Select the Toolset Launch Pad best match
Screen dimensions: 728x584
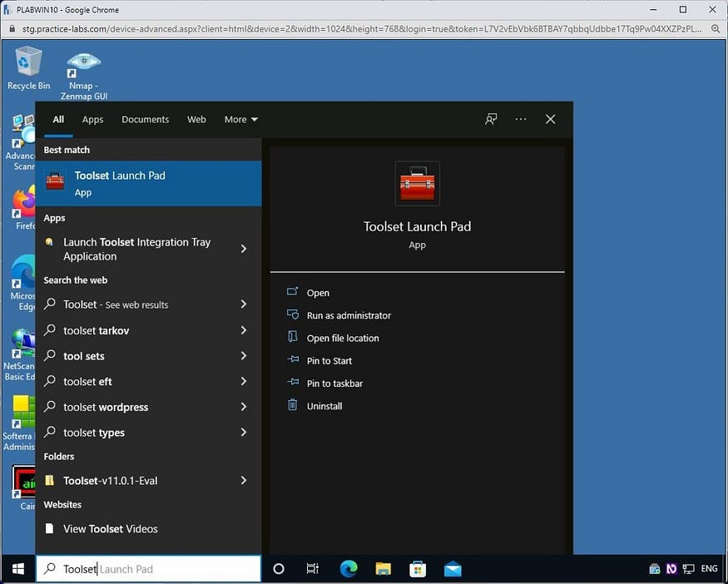(149, 183)
